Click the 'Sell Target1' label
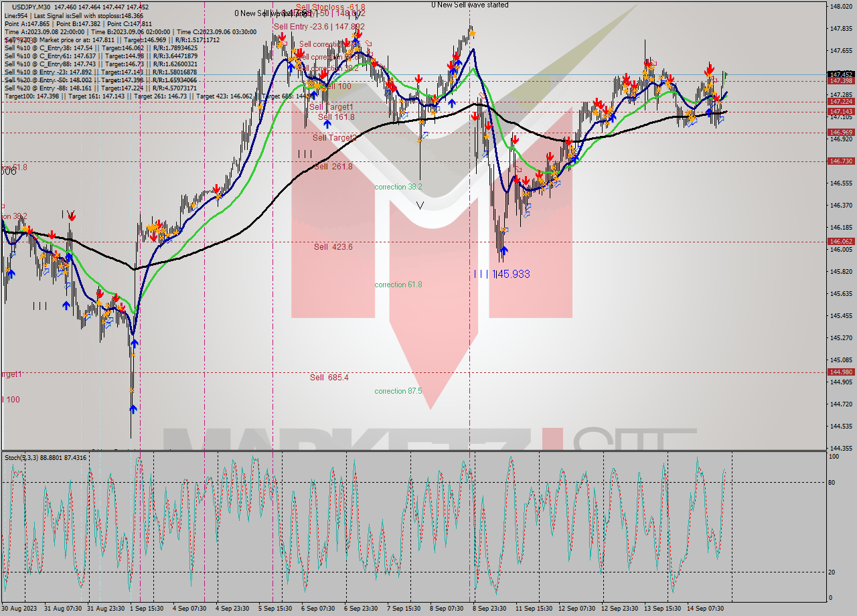Viewport: 857px width, 616px height. [331, 107]
